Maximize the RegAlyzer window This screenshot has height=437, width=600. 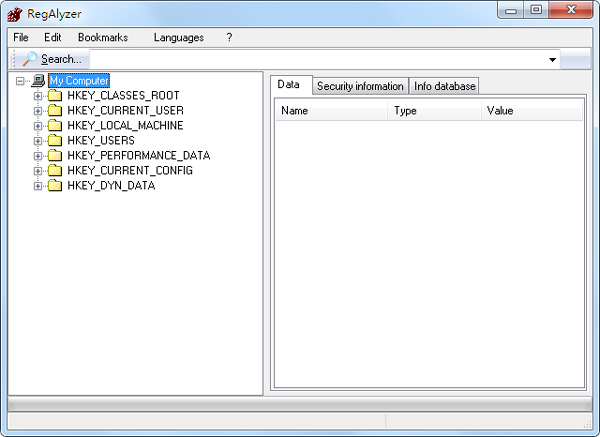point(536,10)
